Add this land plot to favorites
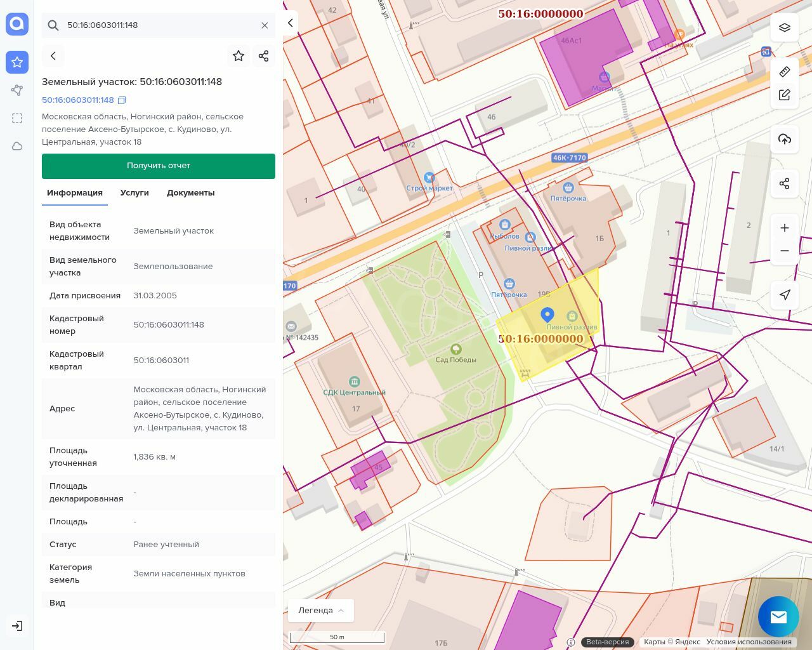Viewport: 812px width, 650px height. click(x=239, y=56)
